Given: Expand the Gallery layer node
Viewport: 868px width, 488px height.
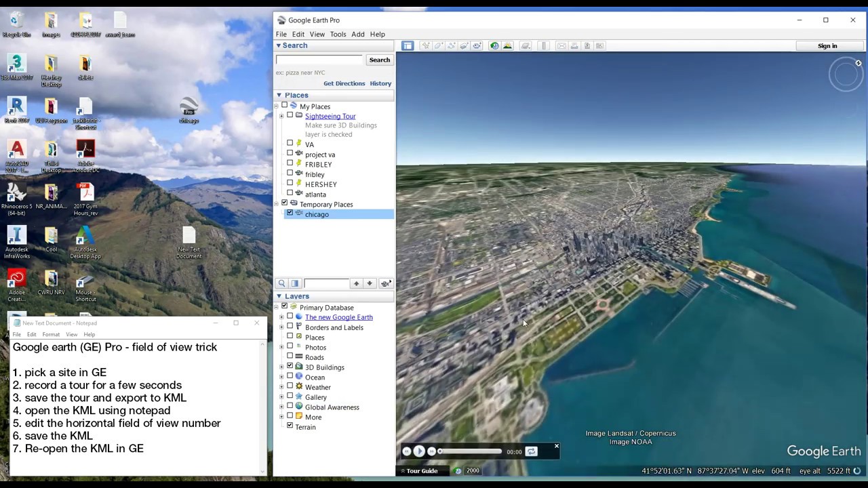Looking at the screenshot, I should tap(281, 396).
